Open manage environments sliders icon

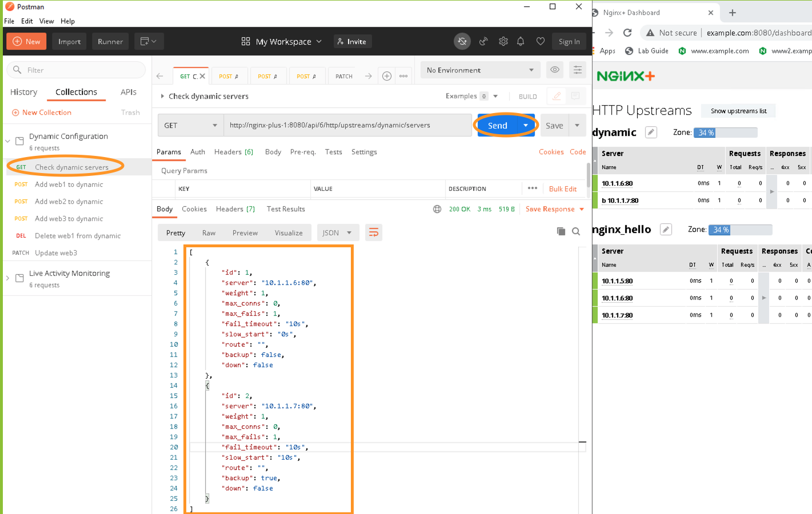click(x=578, y=70)
